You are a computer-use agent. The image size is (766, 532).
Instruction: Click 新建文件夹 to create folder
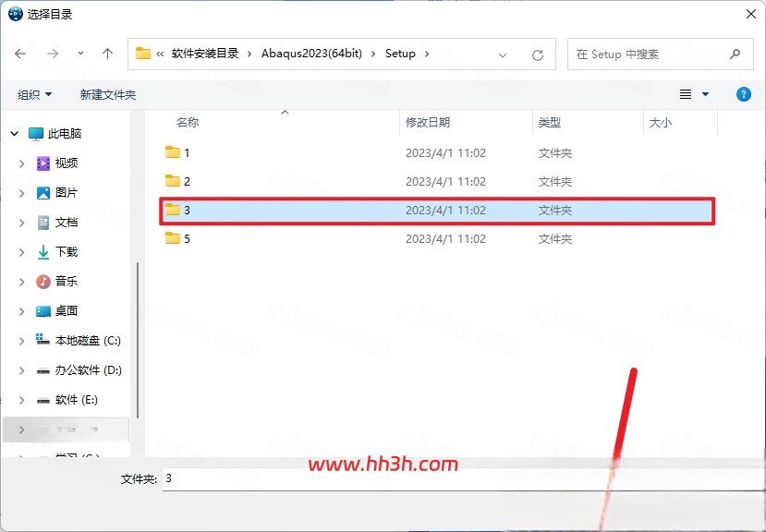tap(108, 95)
